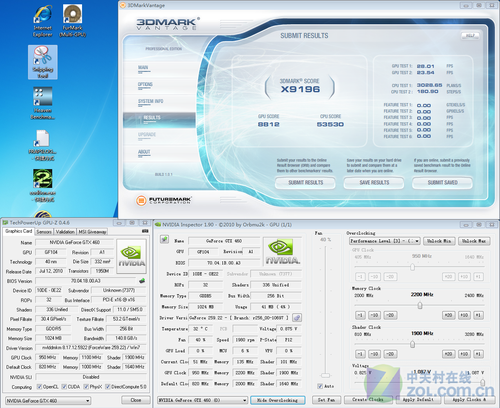The image size is (500, 408).
Task: Toggle CUDA checkbox in GPU-Z
Action: (x=64, y=387)
